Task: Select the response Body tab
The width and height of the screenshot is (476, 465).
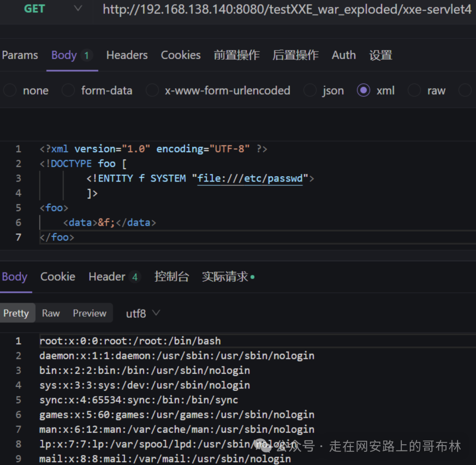Action: (x=15, y=277)
